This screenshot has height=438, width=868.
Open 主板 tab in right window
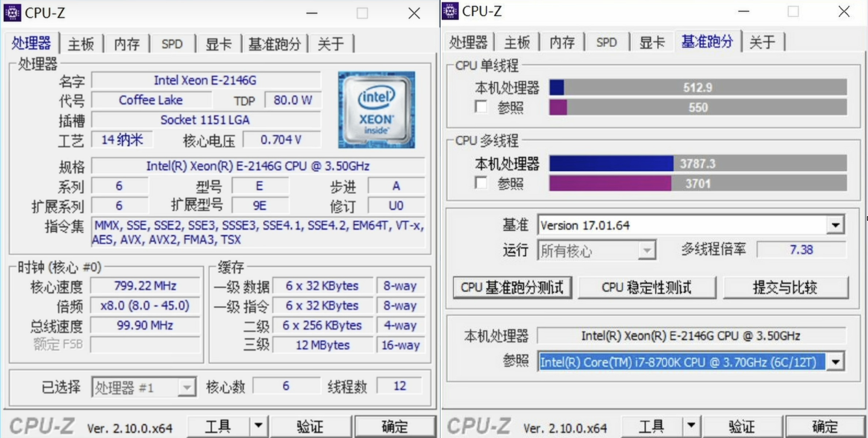click(517, 42)
